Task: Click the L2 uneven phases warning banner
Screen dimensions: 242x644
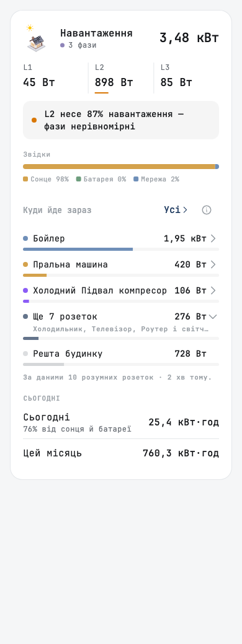Action: (121, 120)
